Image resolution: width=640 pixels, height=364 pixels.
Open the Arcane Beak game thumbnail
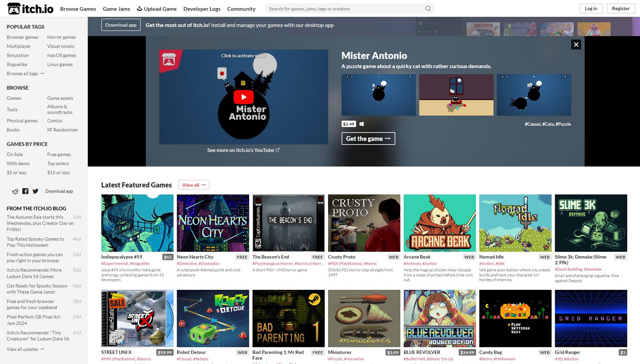click(439, 223)
